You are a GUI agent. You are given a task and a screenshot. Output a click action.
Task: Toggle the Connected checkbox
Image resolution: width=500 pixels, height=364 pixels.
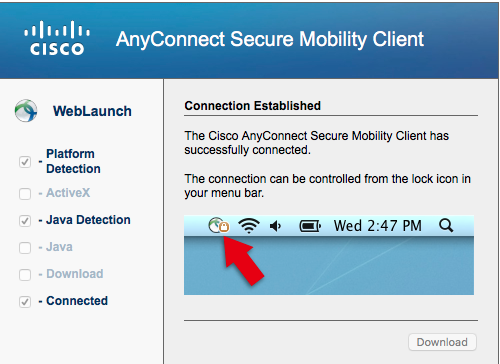[25, 302]
